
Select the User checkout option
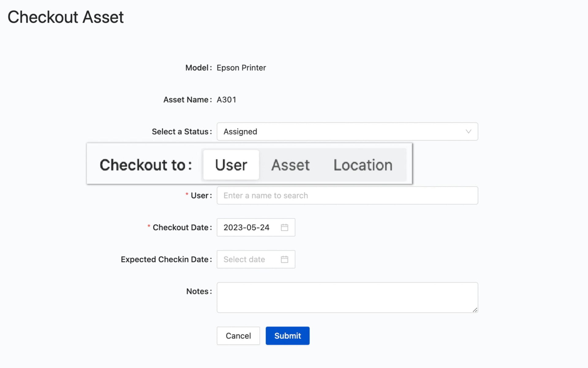[x=231, y=165]
